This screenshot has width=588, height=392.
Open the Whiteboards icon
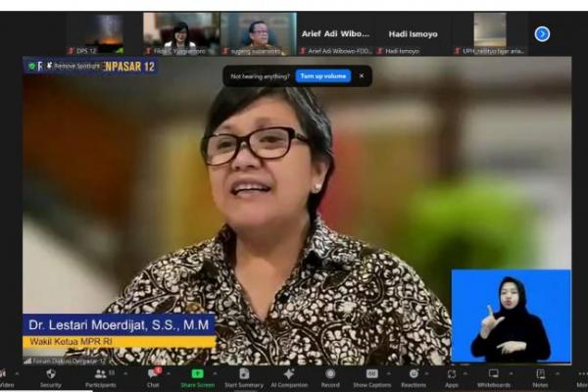coord(494,374)
